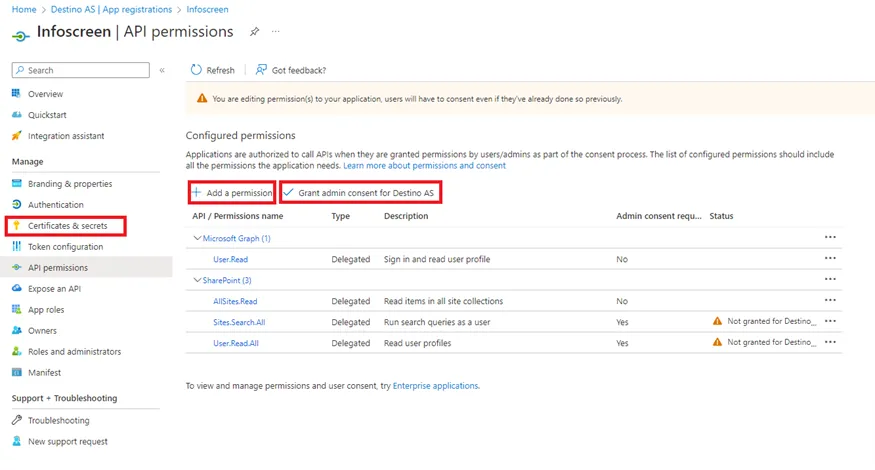Open the ellipsis menu for the AllSites.Read row
The height and width of the screenshot is (470, 875).
[x=830, y=300]
